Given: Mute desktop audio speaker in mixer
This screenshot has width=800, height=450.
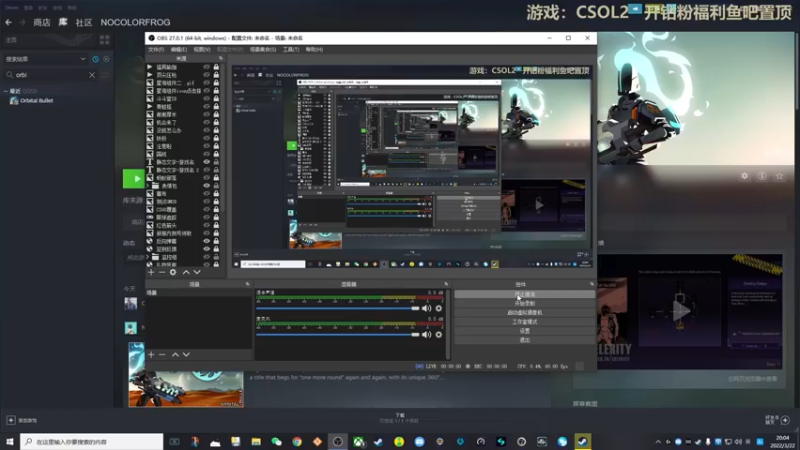Looking at the screenshot, I should 427,308.
